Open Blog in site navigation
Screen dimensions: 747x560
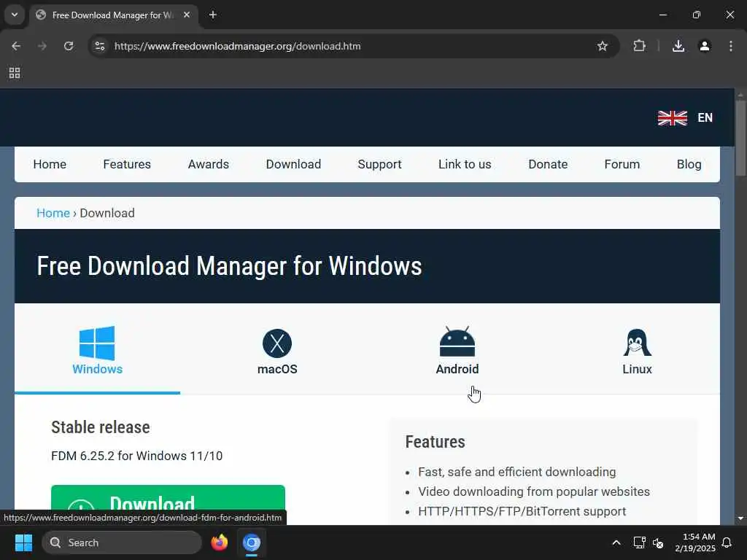pos(689,164)
